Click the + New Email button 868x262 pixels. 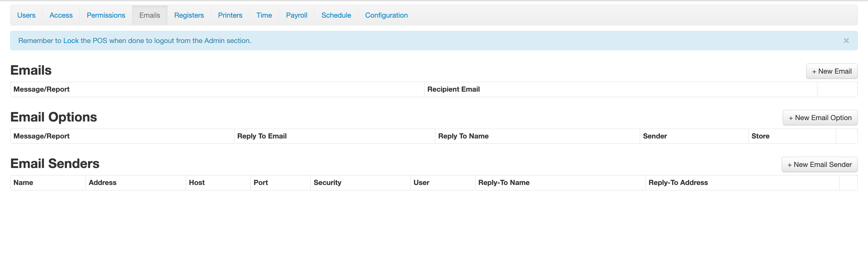831,71
